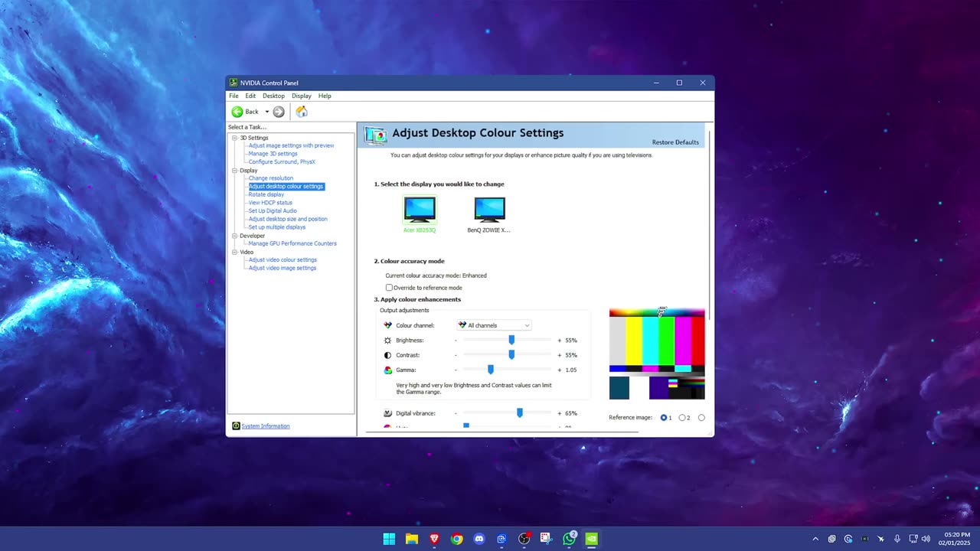Open the File menu
The height and width of the screenshot is (551, 980).
(234, 96)
